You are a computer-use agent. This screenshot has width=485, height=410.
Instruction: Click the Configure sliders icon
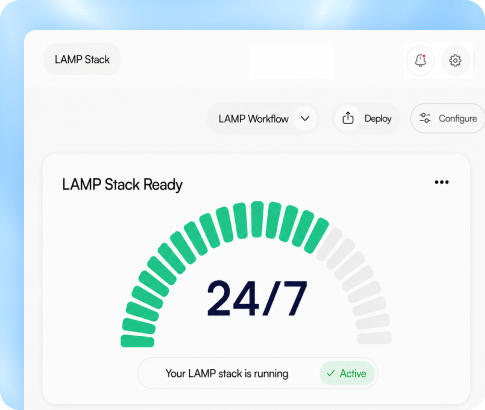(425, 118)
